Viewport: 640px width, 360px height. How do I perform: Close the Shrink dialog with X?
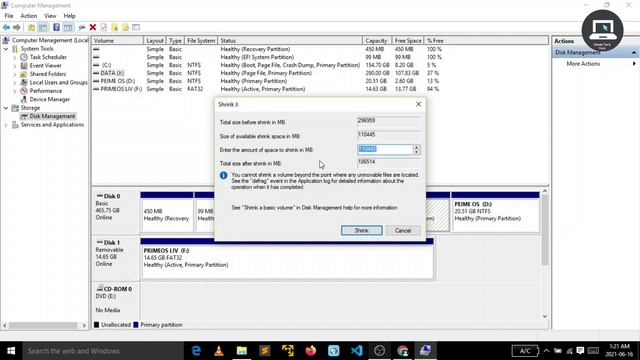pyautogui.click(x=418, y=104)
